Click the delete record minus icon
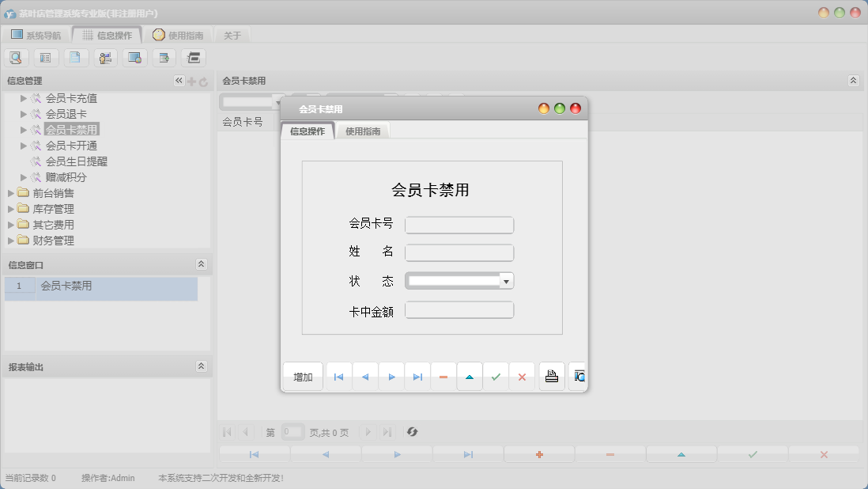Screen dimensions: 868x489 coord(443,376)
